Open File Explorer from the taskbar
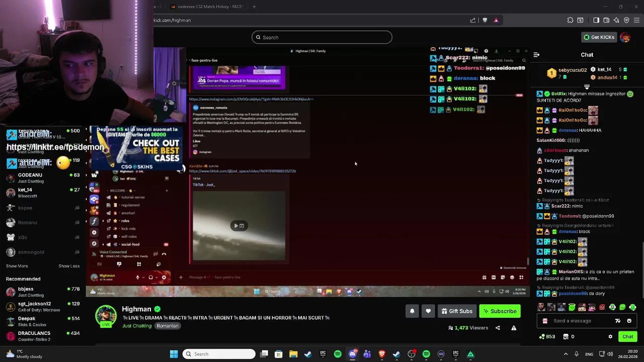The width and height of the screenshot is (644, 362). tap(293, 354)
